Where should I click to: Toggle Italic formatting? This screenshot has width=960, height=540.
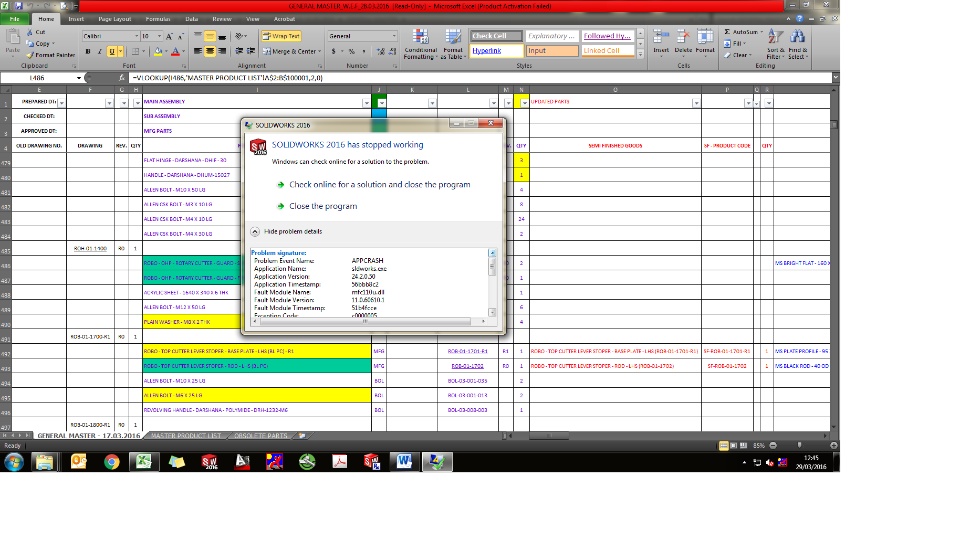tap(100, 51)
